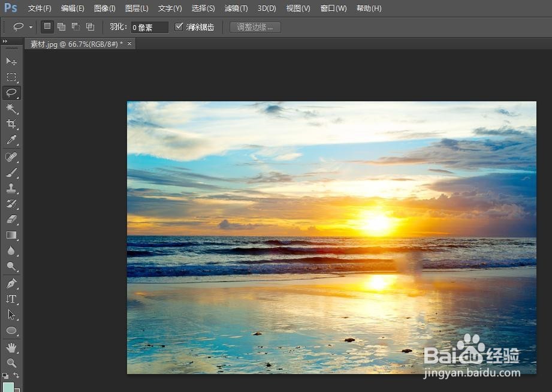Open the 3D(D) menu

[x=267, y=8]
